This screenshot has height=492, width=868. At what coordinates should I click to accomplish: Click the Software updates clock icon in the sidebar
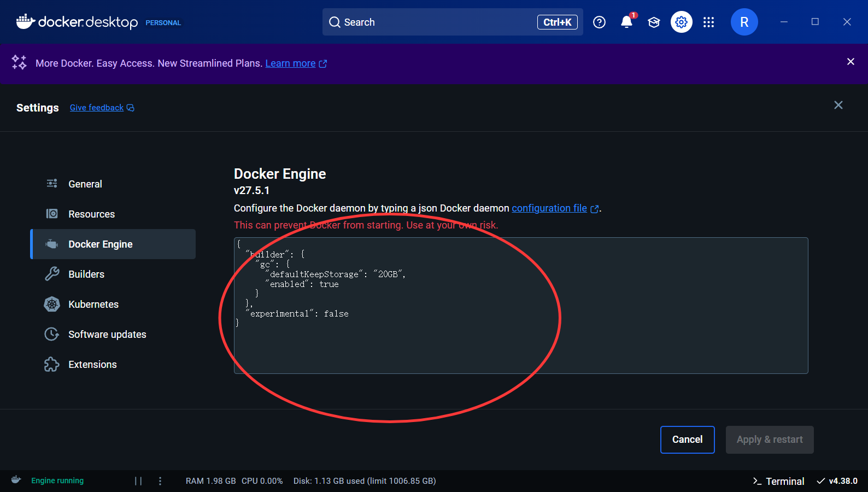[x=52, y=334]
